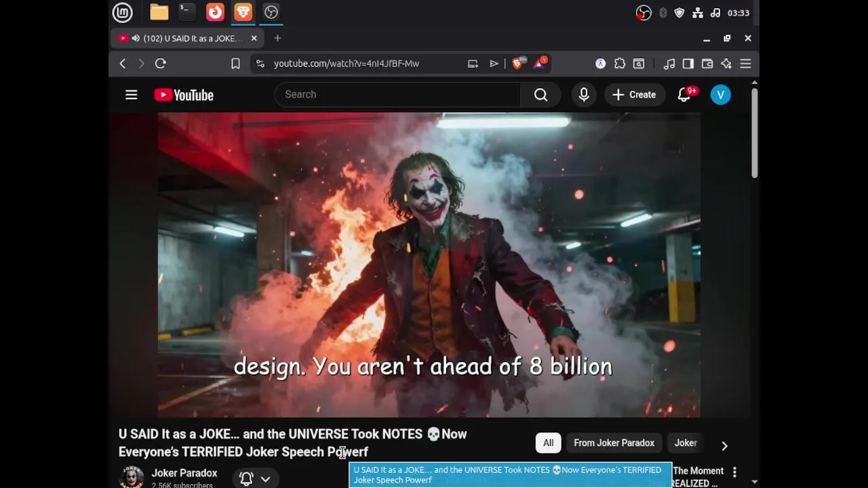Open options for The Moment video

(734, 472)
